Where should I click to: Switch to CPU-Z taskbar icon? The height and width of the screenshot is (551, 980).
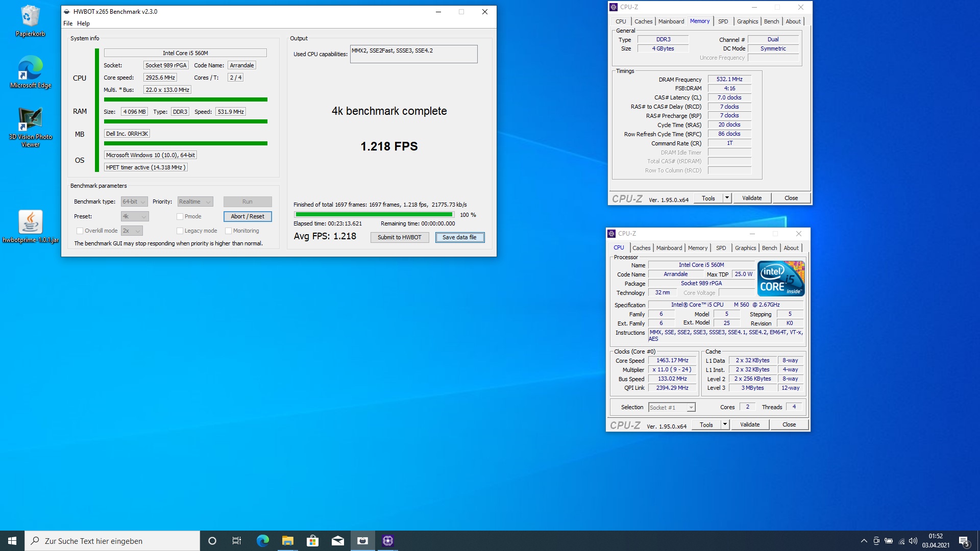pyautogui.click(x=387, y=541)
